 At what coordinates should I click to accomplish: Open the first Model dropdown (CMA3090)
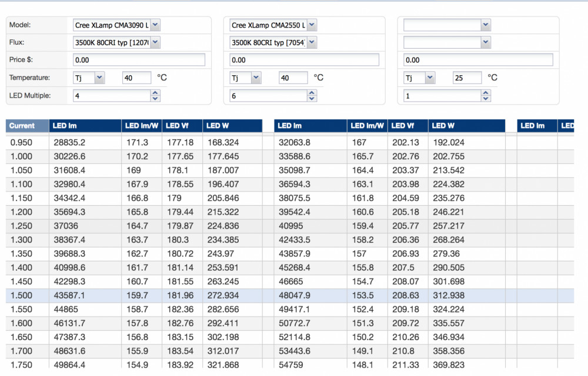116,25
